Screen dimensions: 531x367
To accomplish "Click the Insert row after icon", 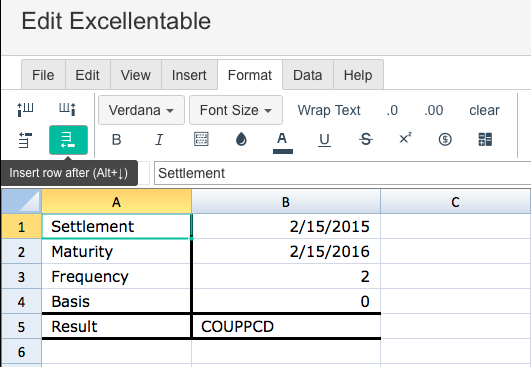I will [x=68, y=140].
